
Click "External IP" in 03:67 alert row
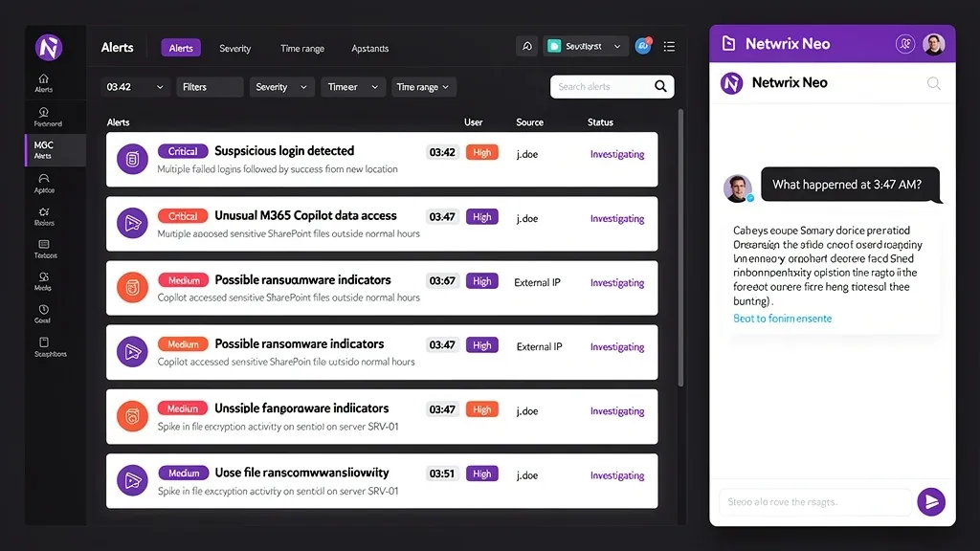(537, 282)
